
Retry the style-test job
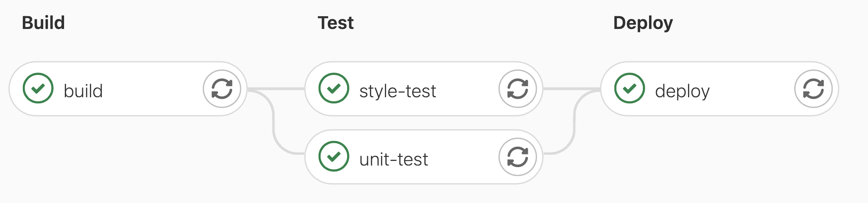[517, 89]
